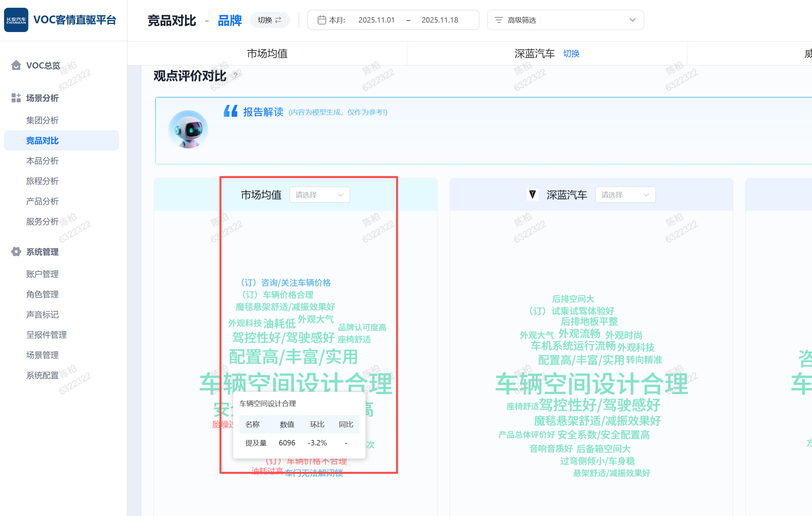Click the 场景分析 grid icon
Image resolution: width=812 pixels, height=516 pixels.
pyautogui.click(x=16, y=98)
